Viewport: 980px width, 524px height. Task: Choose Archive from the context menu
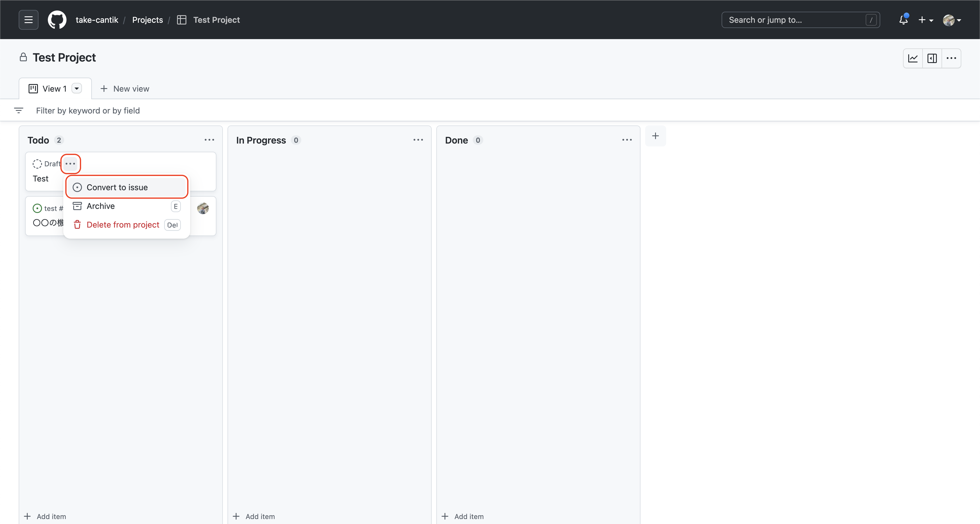pos(101,206)
